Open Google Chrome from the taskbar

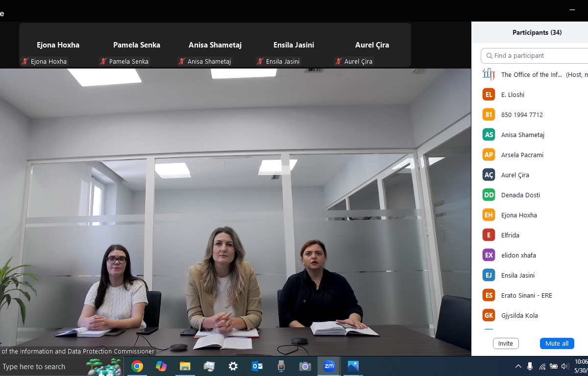click(x=137, y=366)
